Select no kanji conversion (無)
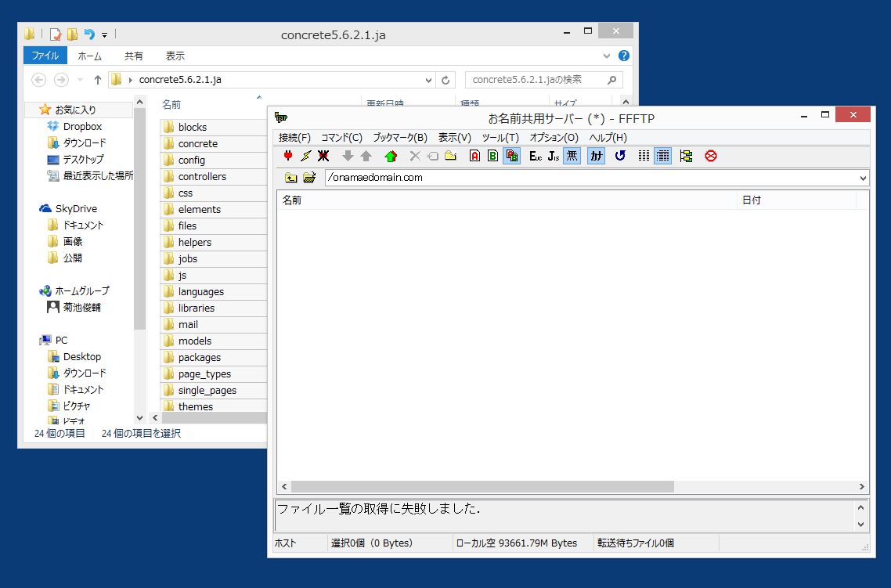 (x=572, y=156)
